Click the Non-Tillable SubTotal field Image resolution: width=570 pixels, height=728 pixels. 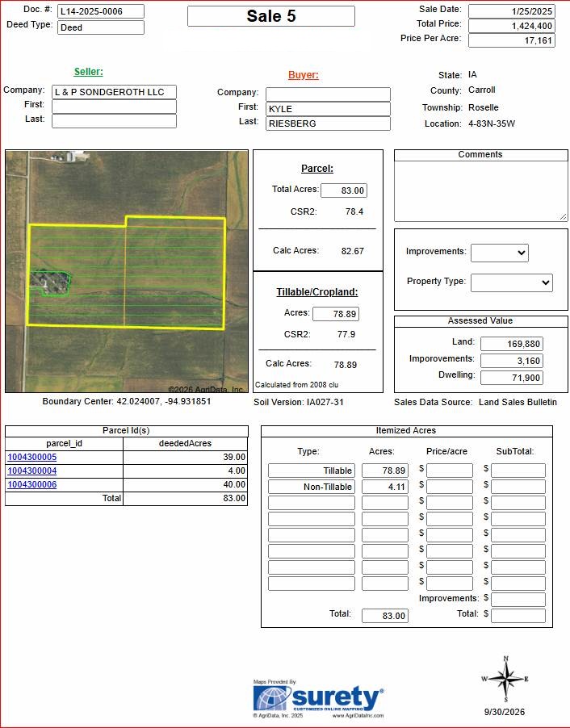(518, 487)
